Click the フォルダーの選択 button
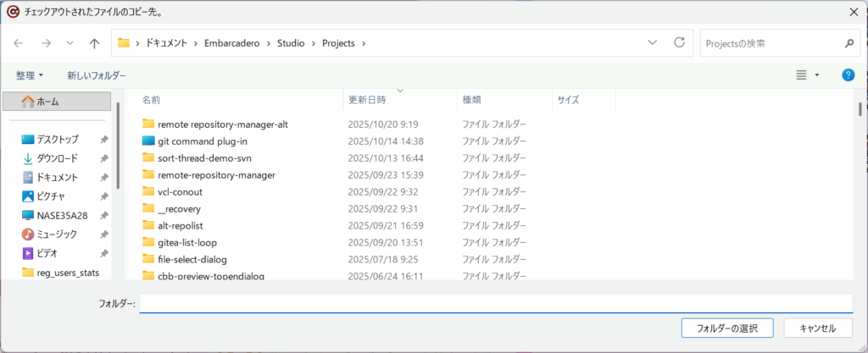This screenshot has height=353, width=868. pos(727,328)
